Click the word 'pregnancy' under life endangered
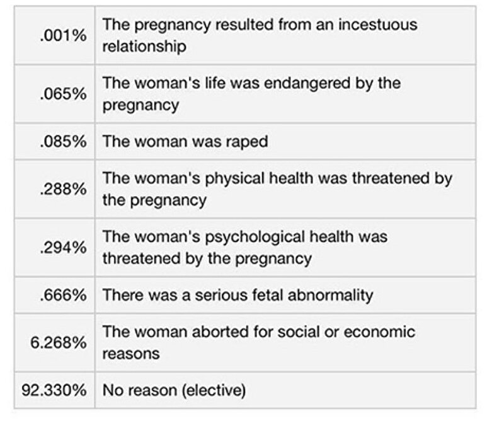Image resolution: width=504 pixels, height=428 pixels. 140,106
